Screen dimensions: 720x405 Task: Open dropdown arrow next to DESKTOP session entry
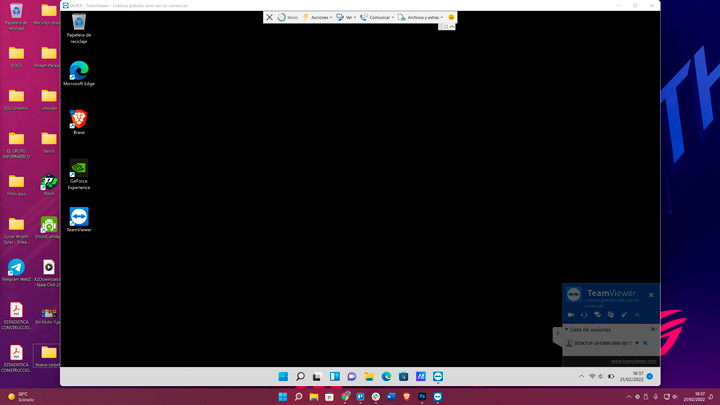pyautogui.click(x=637, y=343)
